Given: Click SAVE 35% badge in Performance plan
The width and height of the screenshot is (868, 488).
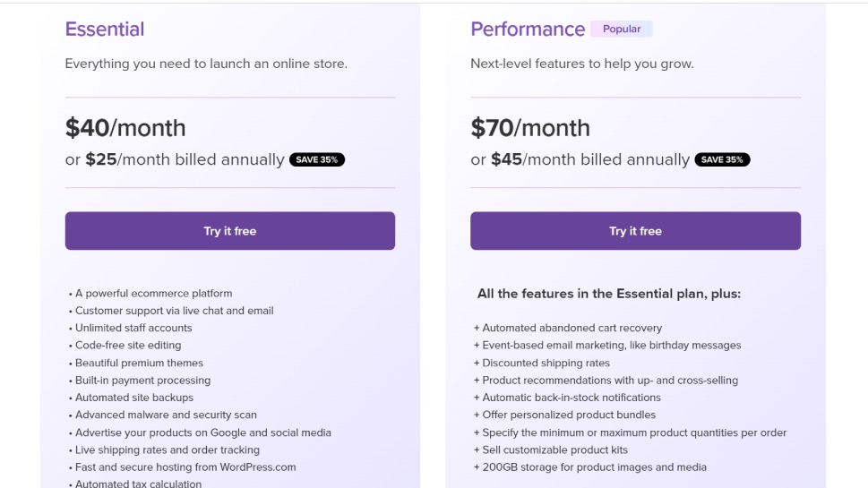Looking at the screenshot, I should [x=722, y=159].
